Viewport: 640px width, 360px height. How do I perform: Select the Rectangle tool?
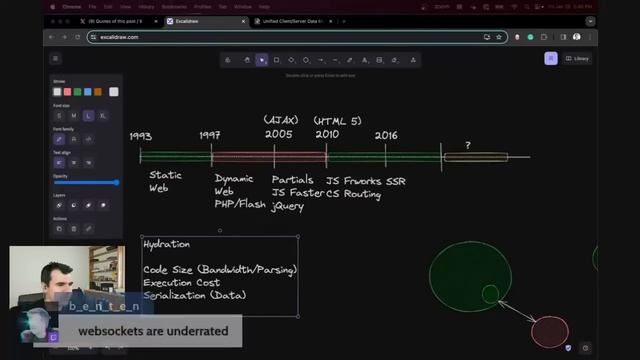point(276,60)
